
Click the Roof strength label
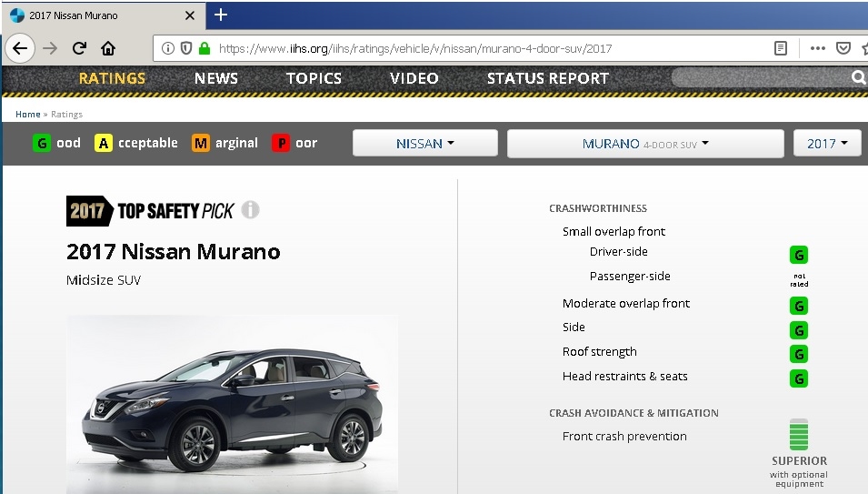click(x=600, y=352)
